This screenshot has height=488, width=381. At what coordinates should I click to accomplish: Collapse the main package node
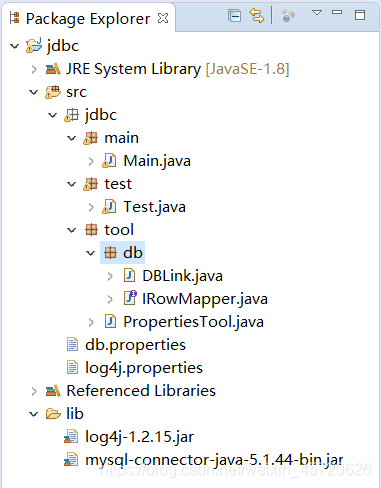72,138
